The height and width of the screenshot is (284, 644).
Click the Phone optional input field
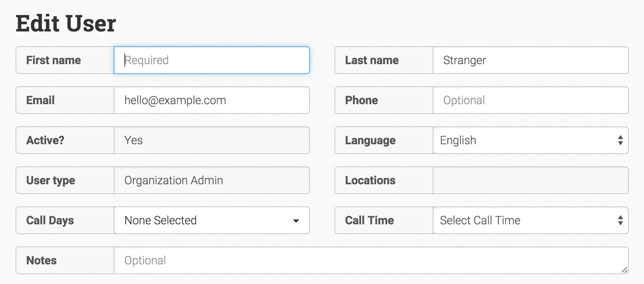click(x=530, y=100)
